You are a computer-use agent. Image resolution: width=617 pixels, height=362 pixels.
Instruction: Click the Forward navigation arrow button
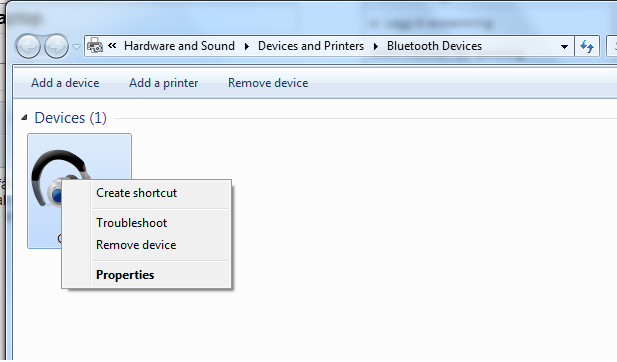pos(56,46)
